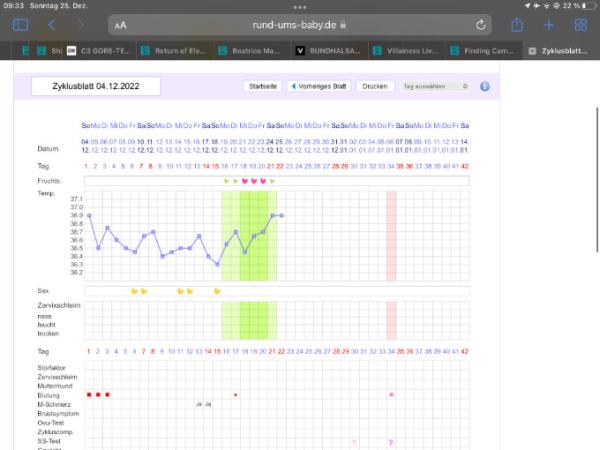This screenshot has width=600, height=450.
Task: Go to Vorheriges Blatt
Action: (x=319, y=86)
